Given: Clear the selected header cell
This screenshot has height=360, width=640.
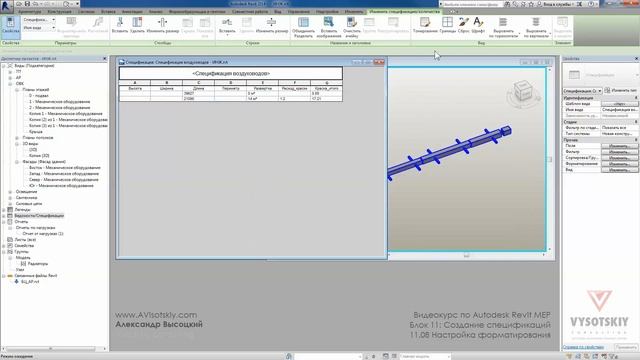Looking at the screenshot, I should [x=352, y=27].
